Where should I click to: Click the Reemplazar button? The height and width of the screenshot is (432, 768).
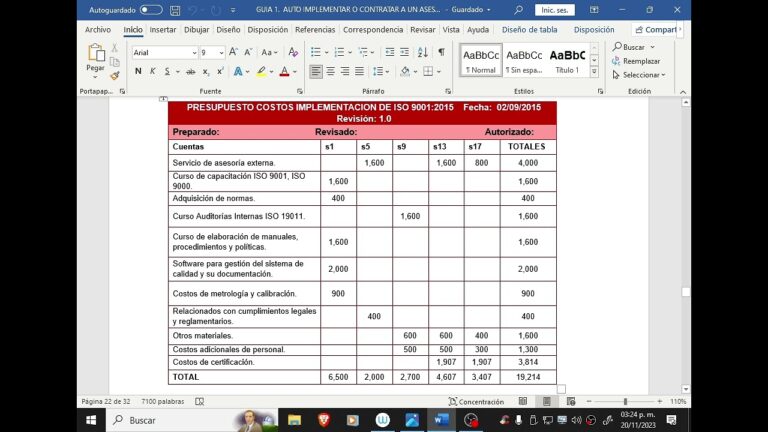tap(636, 61)
